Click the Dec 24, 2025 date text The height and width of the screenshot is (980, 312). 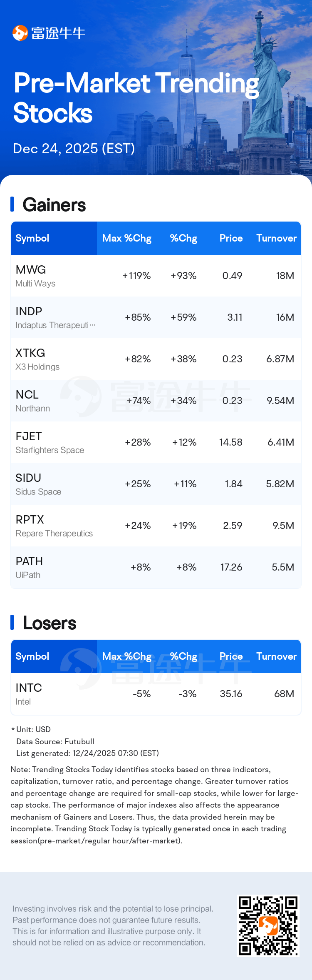[x=74, y=149]
